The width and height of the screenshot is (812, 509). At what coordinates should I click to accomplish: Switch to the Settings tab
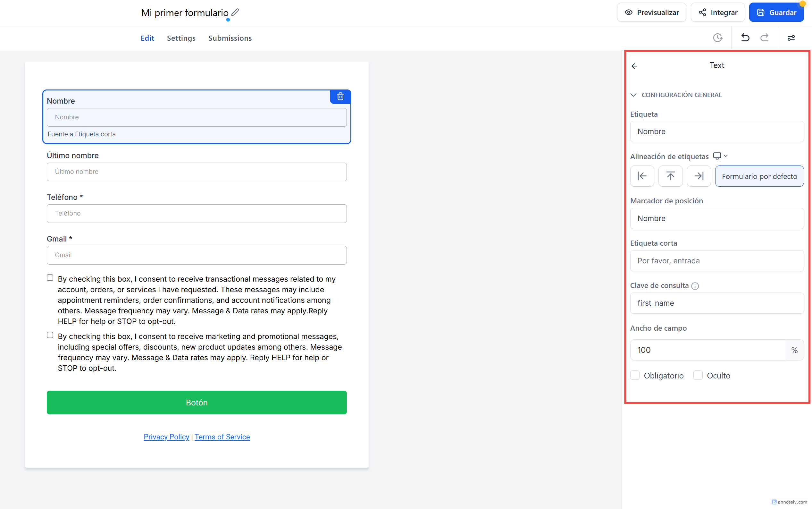(x=181, y=38)
